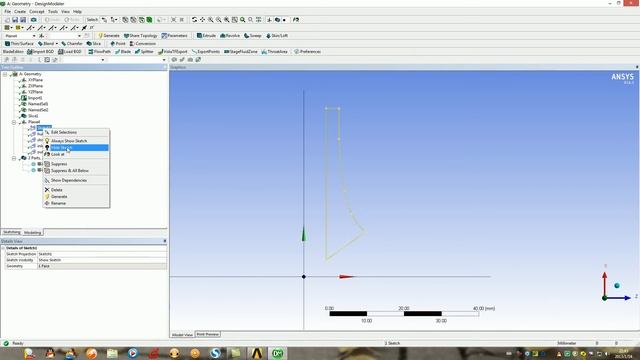Select the Conversion tool
The height and width of the screenshot is (360, 640).
point(143,43)
